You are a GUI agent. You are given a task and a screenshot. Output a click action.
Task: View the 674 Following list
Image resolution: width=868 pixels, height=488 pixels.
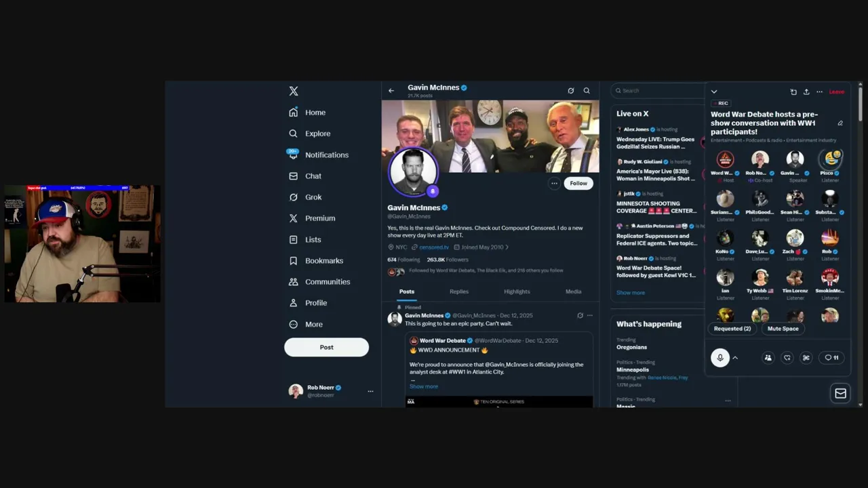pyautogui.click(x=403, y=260)
